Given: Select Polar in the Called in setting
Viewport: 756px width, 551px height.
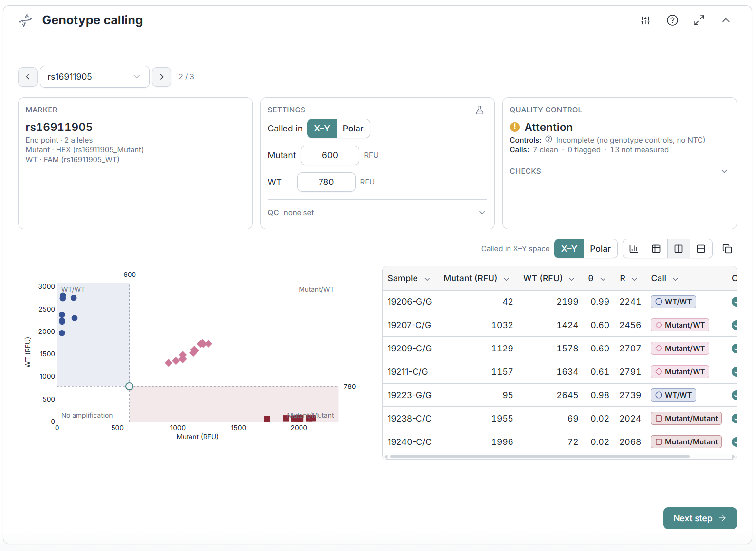Looking at the screenshot, I should pos(353,129).
